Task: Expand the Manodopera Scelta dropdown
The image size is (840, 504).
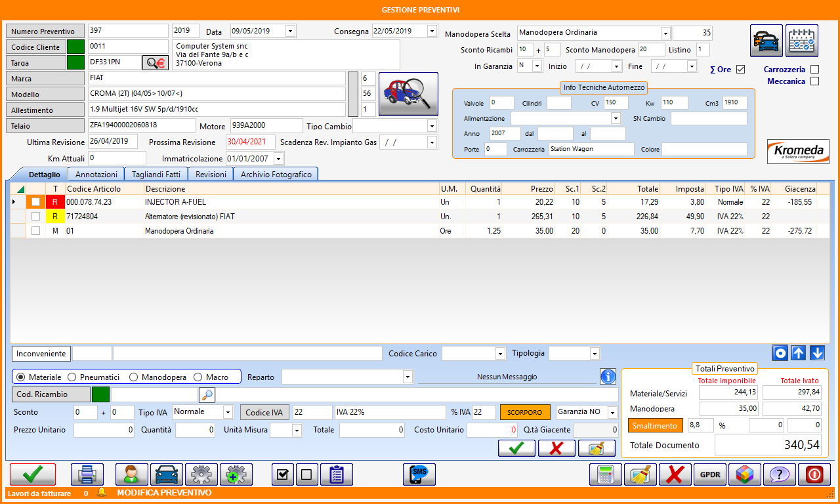Action: pyautogui.click(x=665, y=33)
